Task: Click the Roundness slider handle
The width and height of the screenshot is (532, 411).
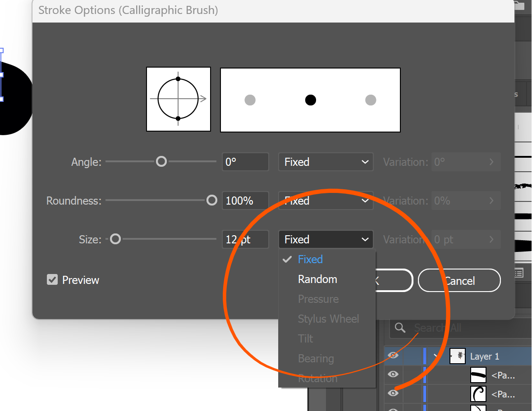Action: pos(211,201)
